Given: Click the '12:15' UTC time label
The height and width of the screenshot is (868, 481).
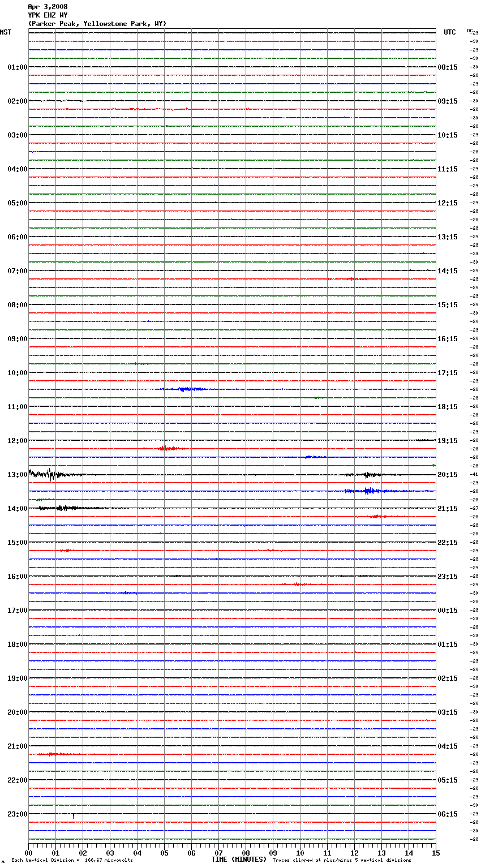Looking at the screenshot, I should 448,203.
